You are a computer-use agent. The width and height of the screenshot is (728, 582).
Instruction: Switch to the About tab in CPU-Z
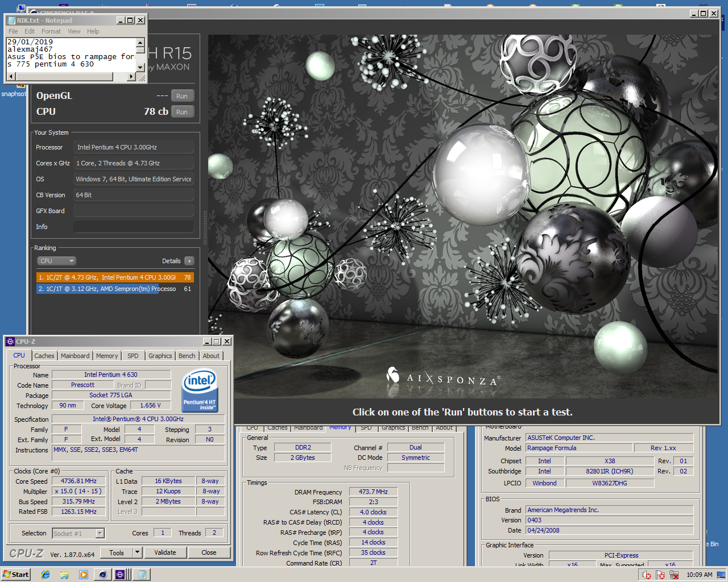[x=211, y=356]
